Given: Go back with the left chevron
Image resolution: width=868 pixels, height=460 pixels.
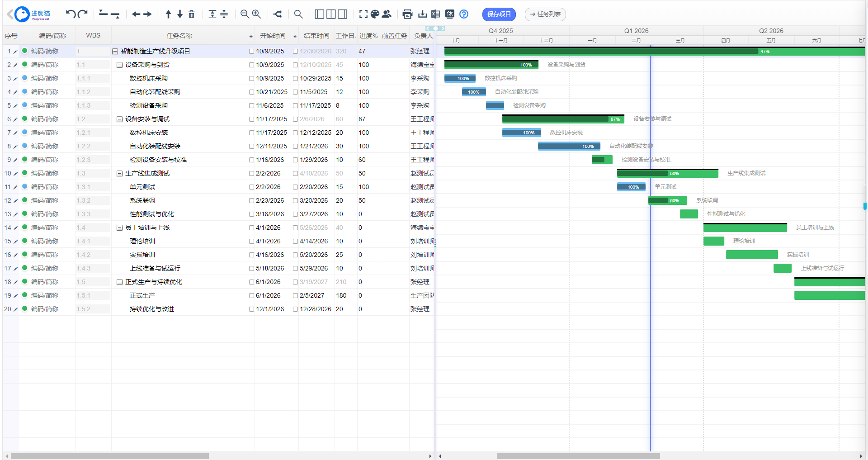Looking at the screenshot, I should tap(9, 14).
